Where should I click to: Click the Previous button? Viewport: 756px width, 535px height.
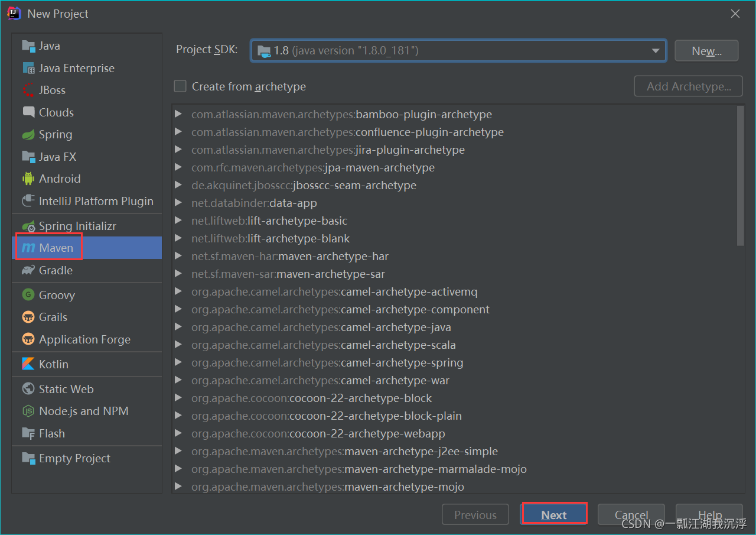coord(475,515)
